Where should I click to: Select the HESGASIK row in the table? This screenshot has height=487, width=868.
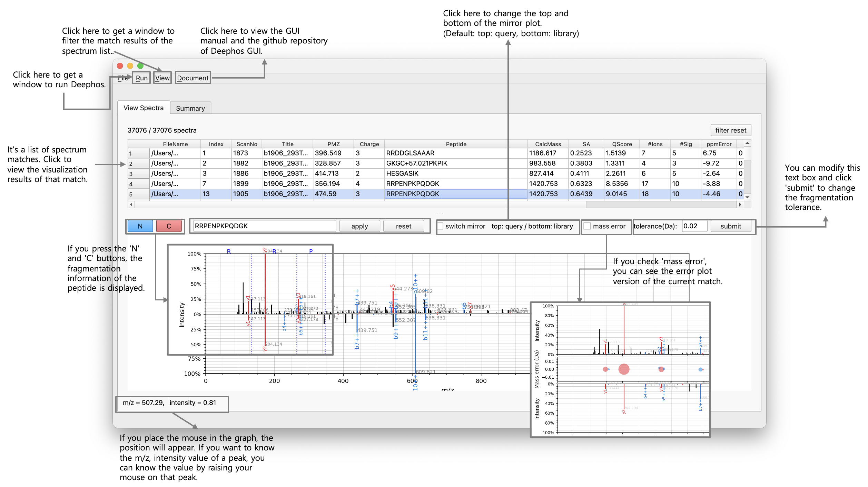pos(402,173)
